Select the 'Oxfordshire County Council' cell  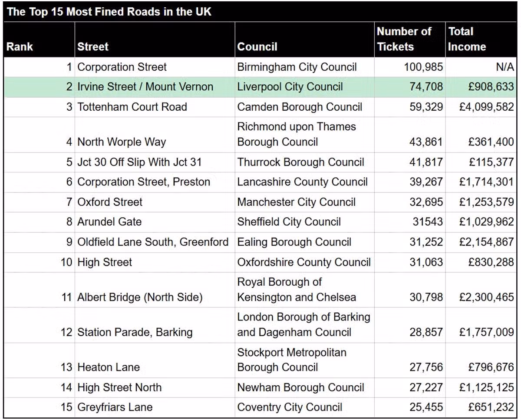304,262
